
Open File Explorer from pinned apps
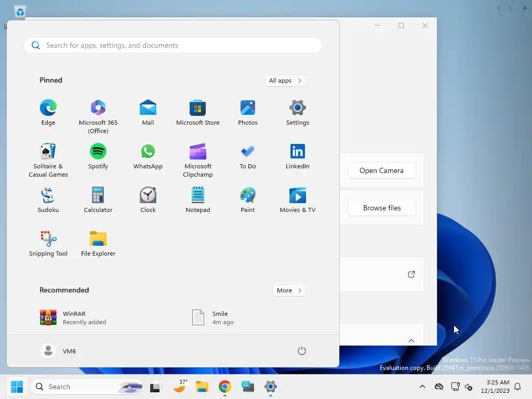[98, 244]
